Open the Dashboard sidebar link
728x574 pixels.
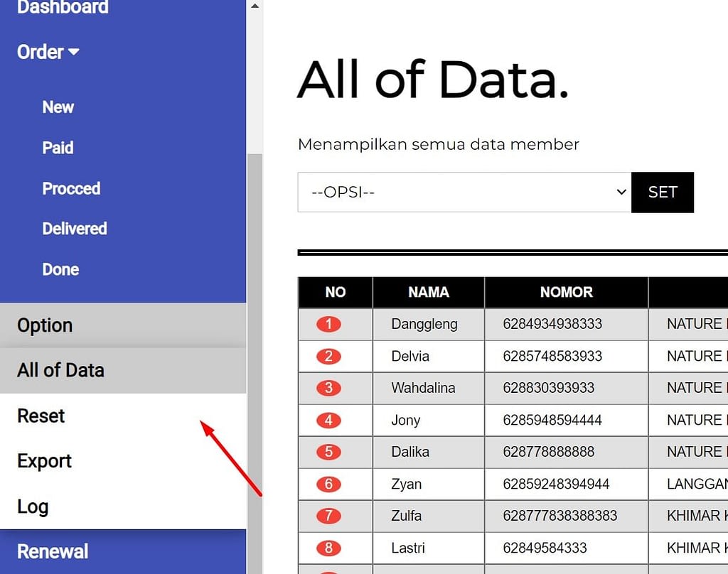point(63,7)
